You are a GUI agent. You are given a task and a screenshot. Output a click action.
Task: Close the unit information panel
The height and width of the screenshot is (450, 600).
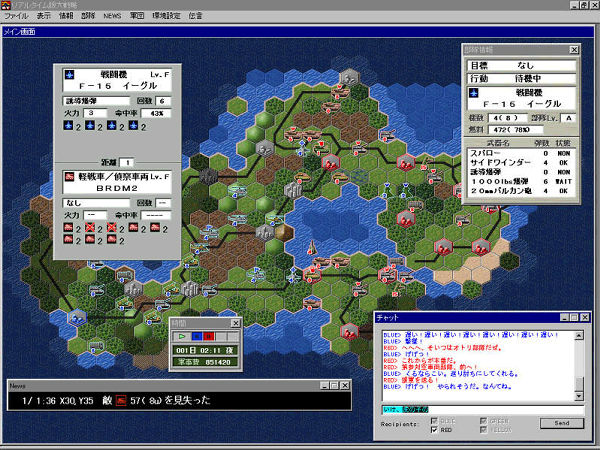tap(574, 50)
